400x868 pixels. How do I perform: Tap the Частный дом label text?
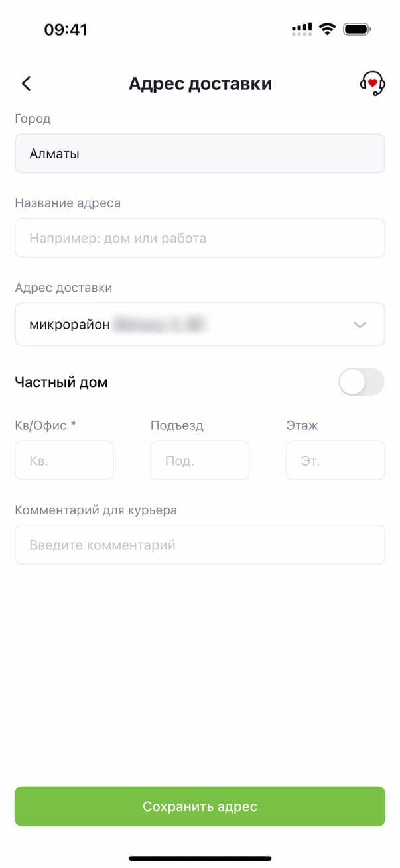coord(61,382)
